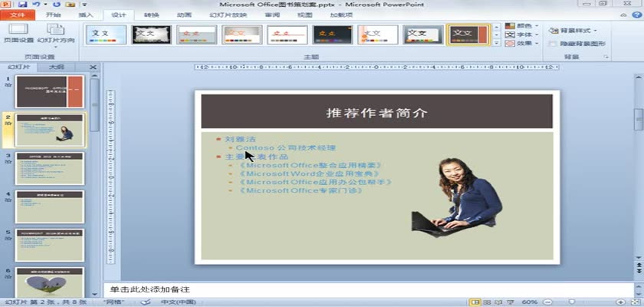
Task: Switch to the 转换 ribbon tab
Action: [152, 15]
